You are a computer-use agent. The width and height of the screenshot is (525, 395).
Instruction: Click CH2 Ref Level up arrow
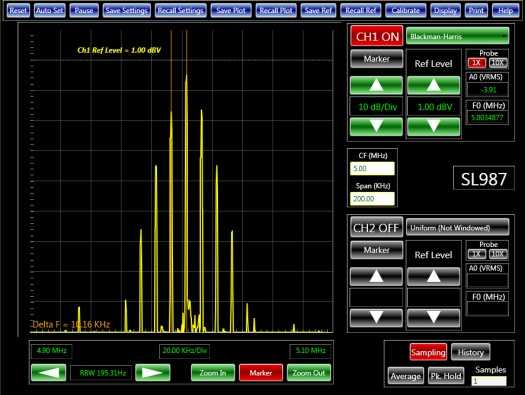point(433,276)
